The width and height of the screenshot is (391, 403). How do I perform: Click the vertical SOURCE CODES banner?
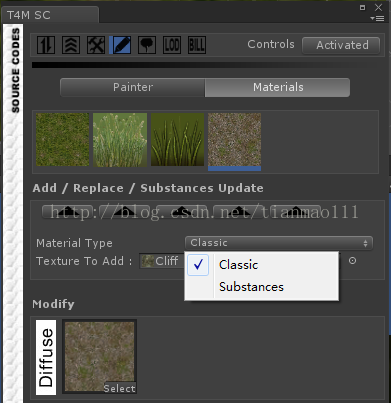15,70
